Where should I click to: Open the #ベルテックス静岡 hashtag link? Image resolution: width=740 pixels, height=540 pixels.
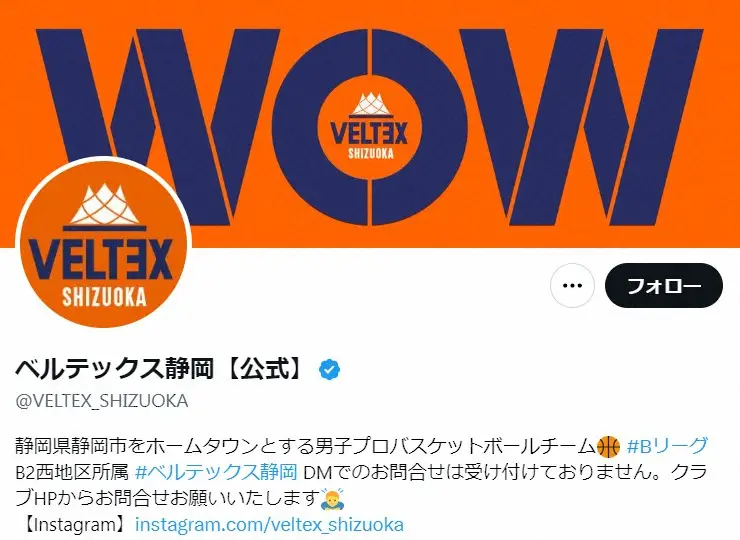click(x=216, y=471)
